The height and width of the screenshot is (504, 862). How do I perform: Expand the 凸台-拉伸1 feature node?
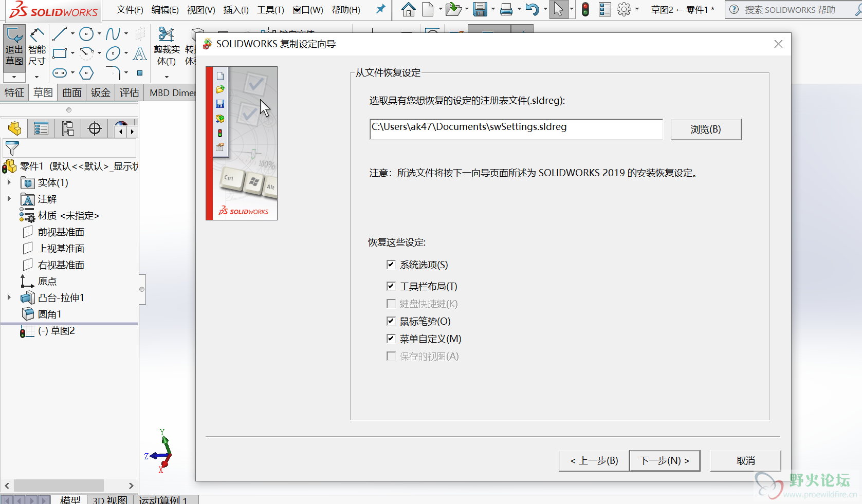[x=9, y=297]
